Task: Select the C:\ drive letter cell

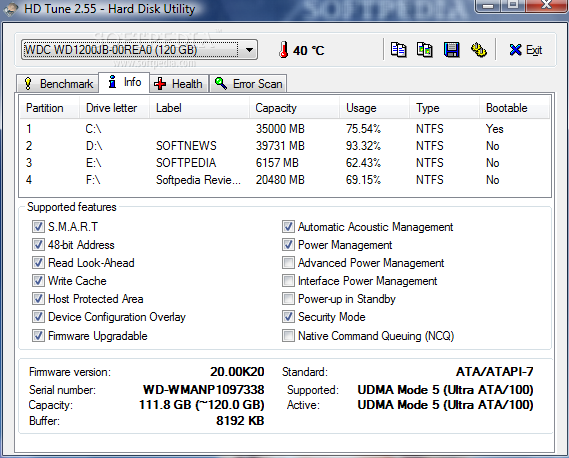Action: 93,129
